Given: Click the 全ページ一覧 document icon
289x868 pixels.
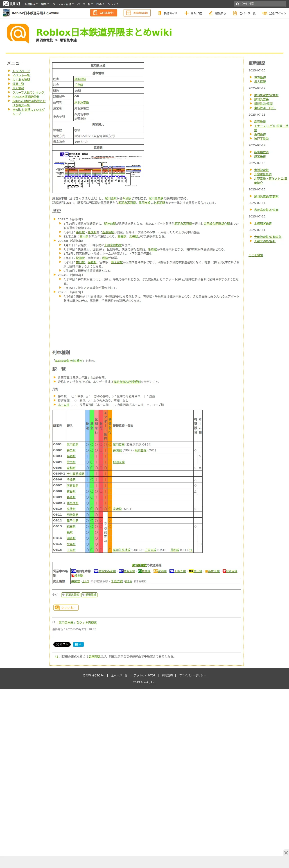Looking at the screenshot, I should [235, 13].
